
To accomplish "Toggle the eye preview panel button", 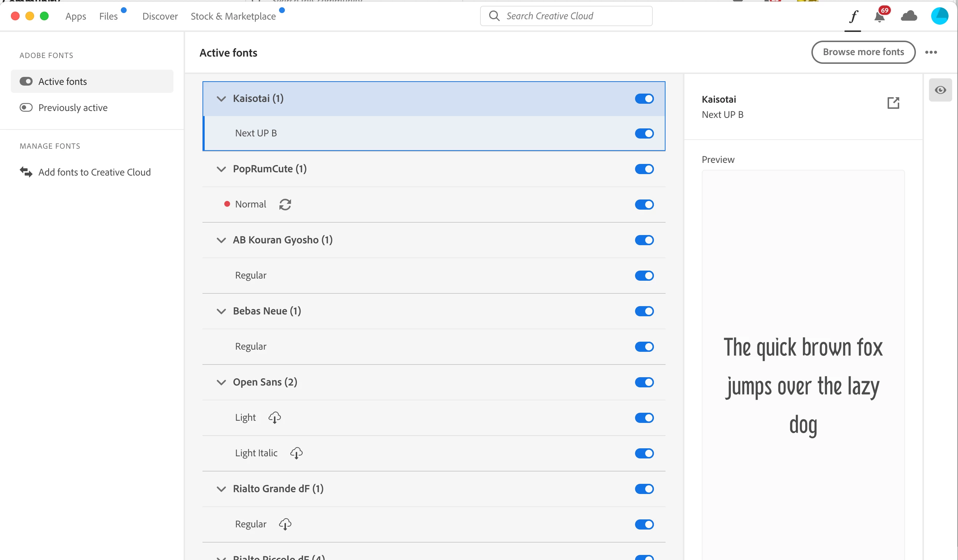I will pyautogui.click(x=940, y=90).
